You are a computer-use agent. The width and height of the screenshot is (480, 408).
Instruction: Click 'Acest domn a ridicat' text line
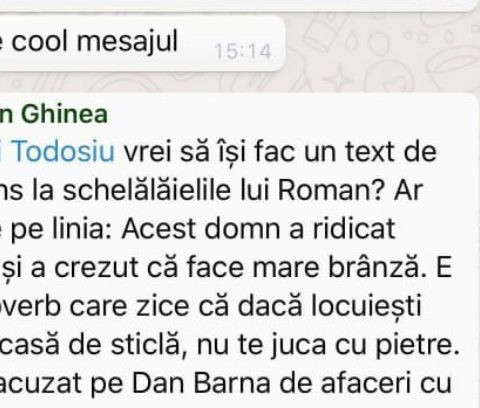[x=259, y=229]
